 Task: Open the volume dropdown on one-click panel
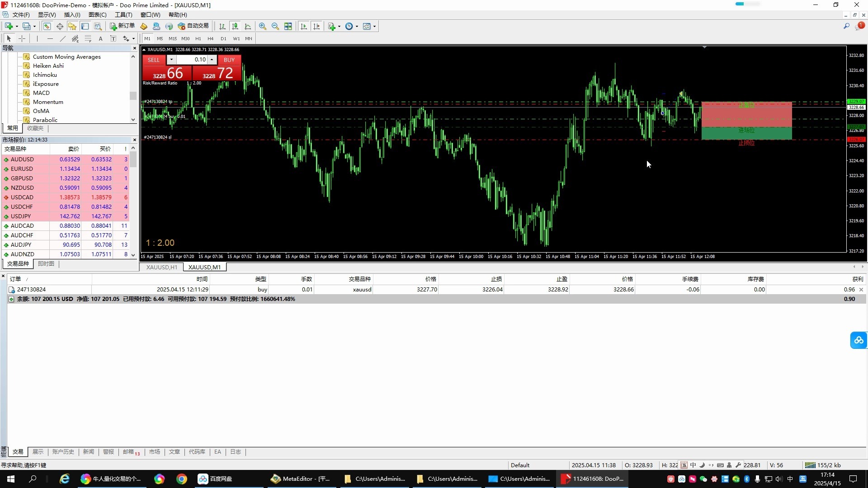[x=171, y=60]
